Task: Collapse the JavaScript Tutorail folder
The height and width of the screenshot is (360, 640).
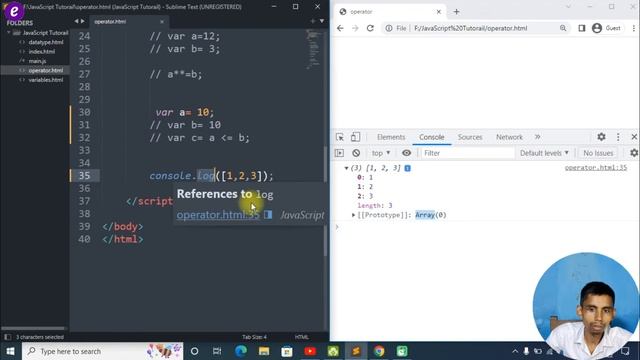Action: pos(9,33)
